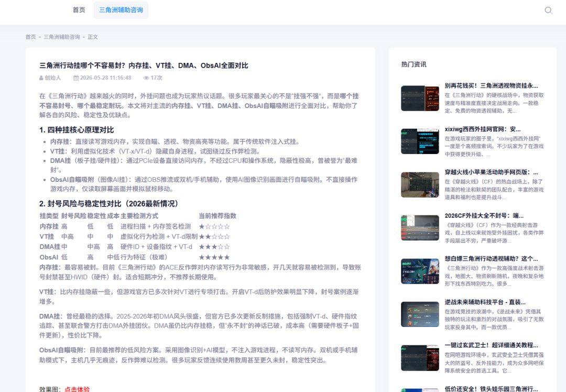Screen dimensions: 566x392
Task: Click star rating in 内存挂 row
Action: [214, 226]
